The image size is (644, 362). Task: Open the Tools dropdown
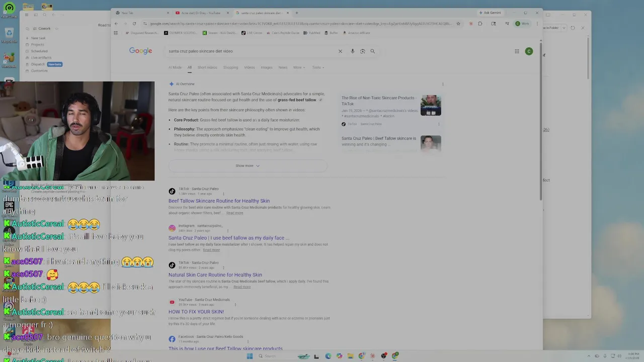[318, 67]
